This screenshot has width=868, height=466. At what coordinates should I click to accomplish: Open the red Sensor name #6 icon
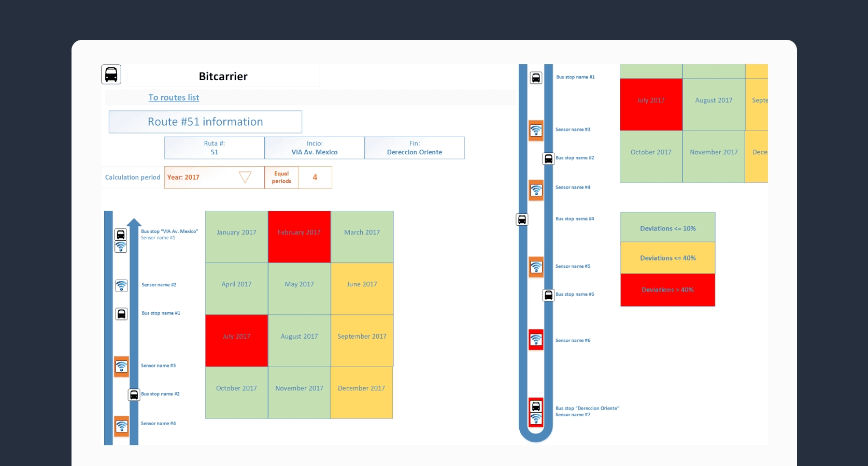click(x=536, y=340)
